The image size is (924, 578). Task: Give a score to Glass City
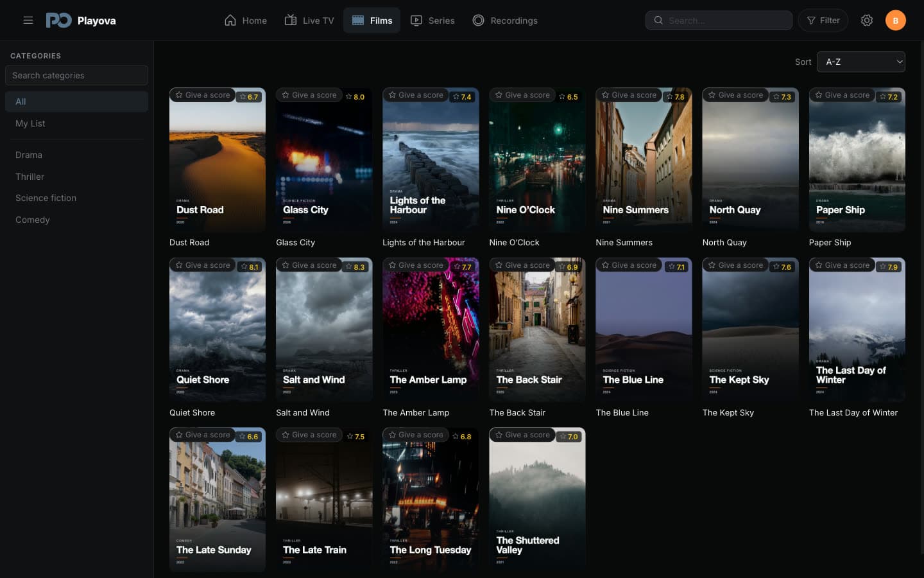pos(309,95)
